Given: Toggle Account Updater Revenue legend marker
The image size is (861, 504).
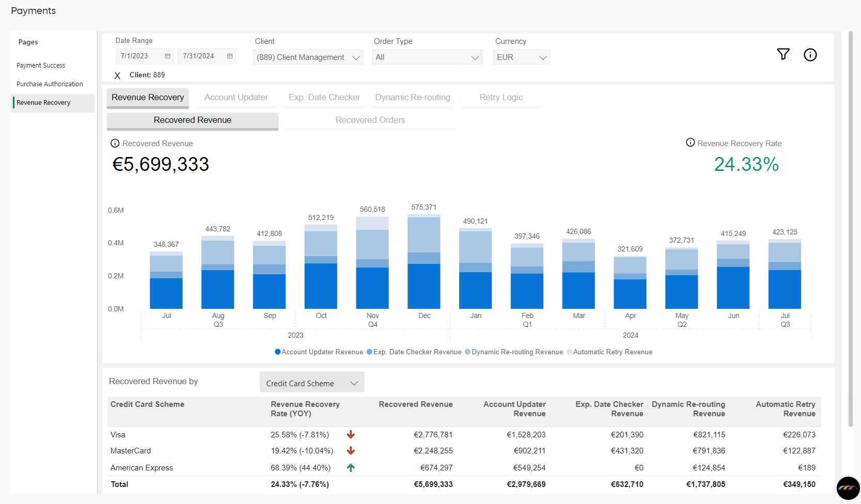Looking at the screenshot, I should (277, 352).
